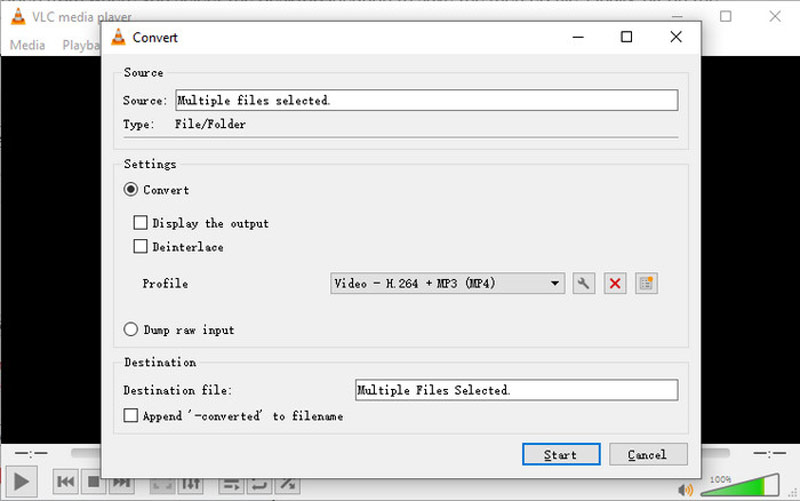This screenshot has width=800, height=501.
Task: Open the Profile dropdown list
Action: [447, 283]
